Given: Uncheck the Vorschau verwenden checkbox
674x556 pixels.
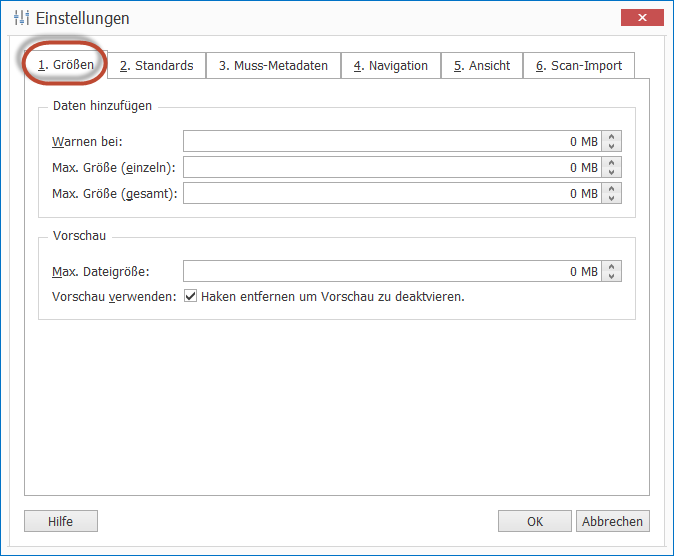Looking at the screenshot, I should [191, 297].
